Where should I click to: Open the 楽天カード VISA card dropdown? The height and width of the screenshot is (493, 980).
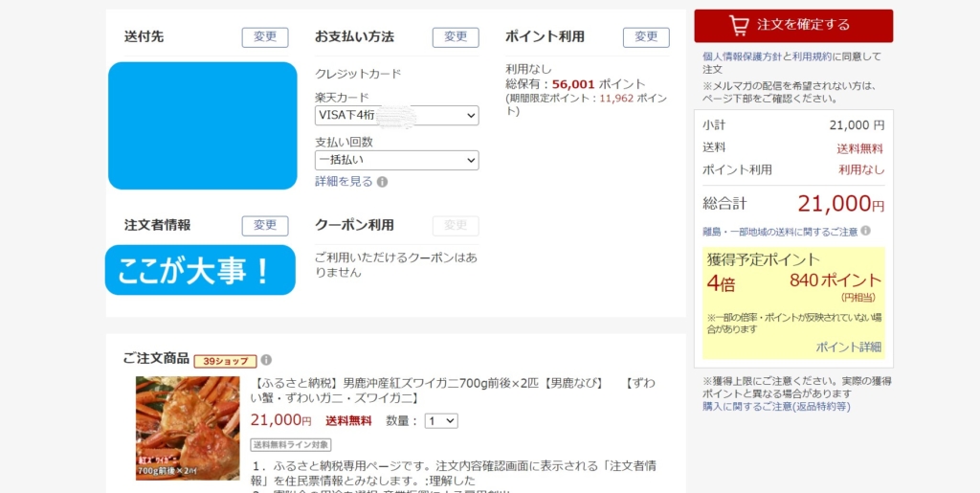397,116
